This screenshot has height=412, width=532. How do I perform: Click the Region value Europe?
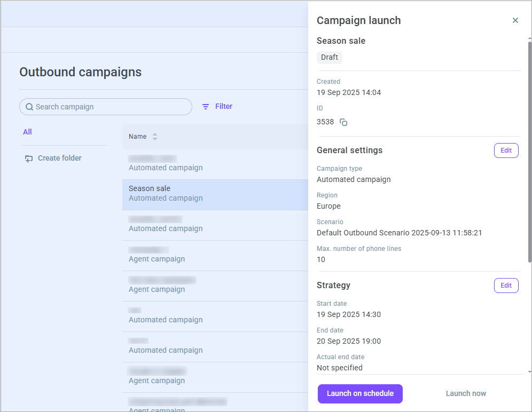(x=328, y=206)
